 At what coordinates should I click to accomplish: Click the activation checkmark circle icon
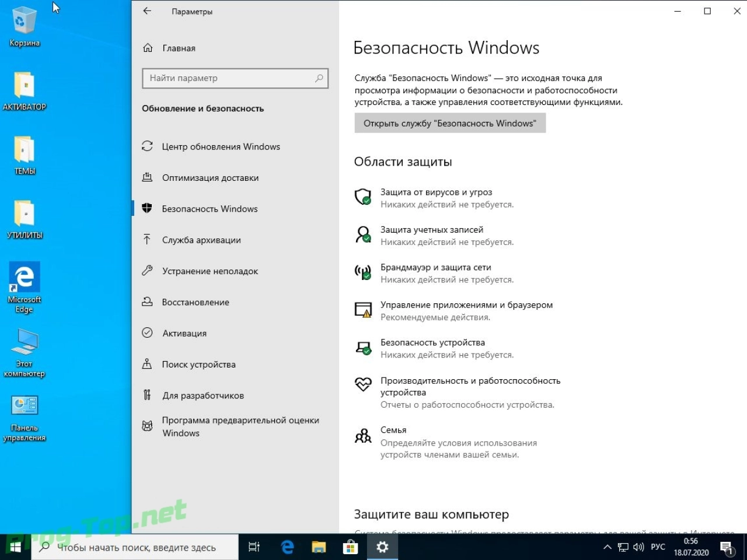[147, 333]
